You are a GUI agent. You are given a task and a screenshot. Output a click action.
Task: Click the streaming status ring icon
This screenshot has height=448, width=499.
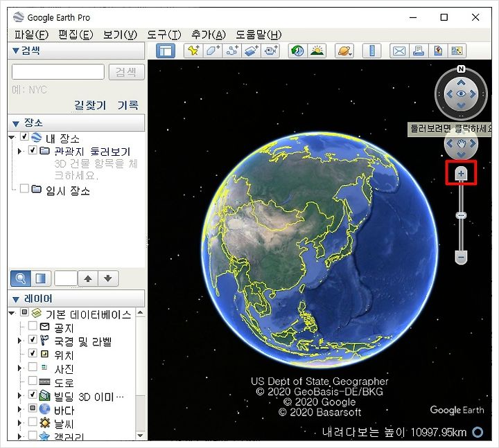pos(478,432)
